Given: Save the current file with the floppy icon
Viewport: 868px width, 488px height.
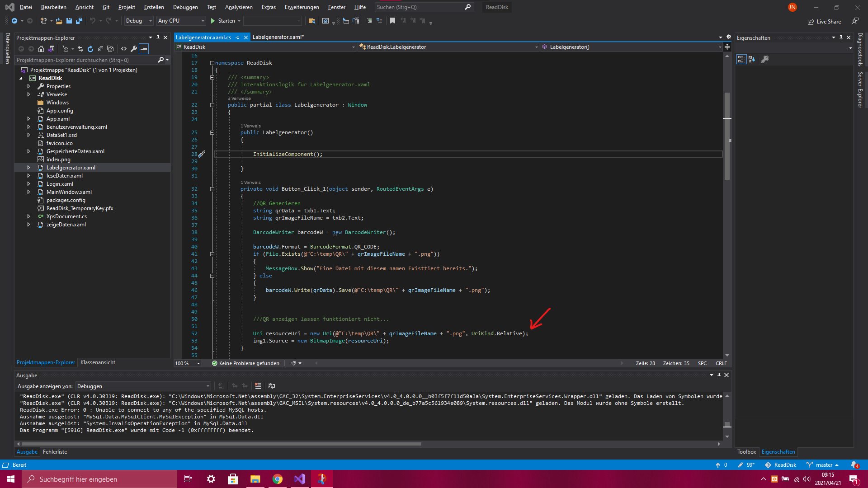Looking at the screenshot, I should [x=69, y=21].
